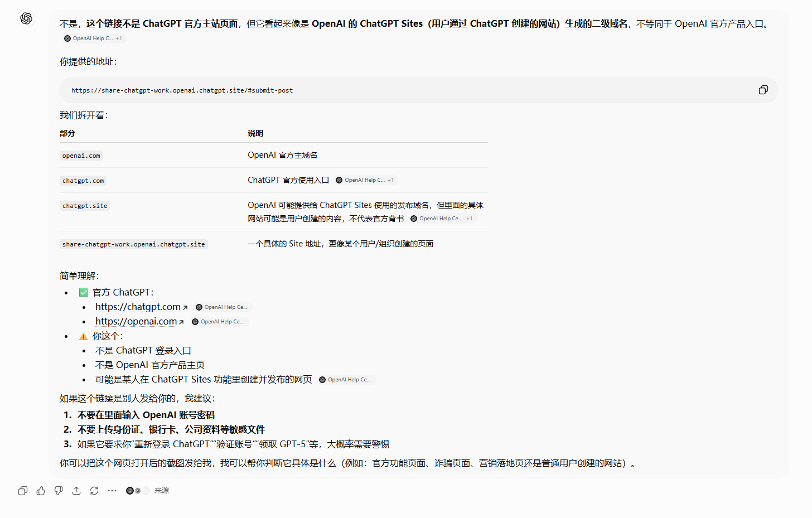Click the chatgpt.com code cell
The image size is (812, 518).
point(83,181)
